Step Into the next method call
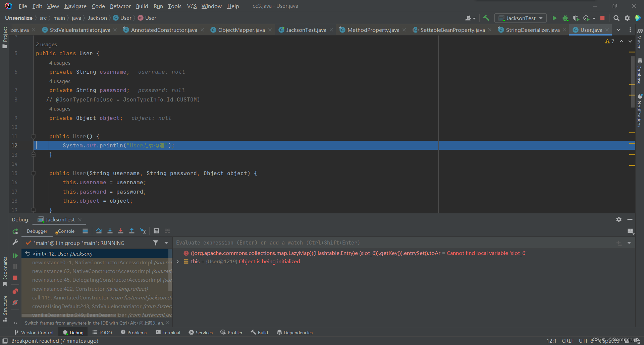Screen dimensions: 644x345 pyautogui.click(x=110, y=231)
